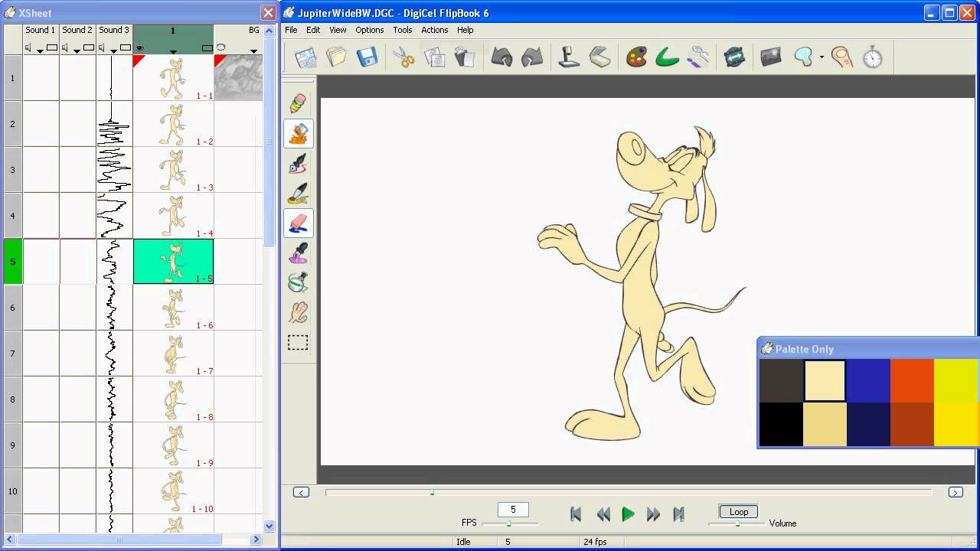Select frame 1-7 thumbnail in XSheet
Viewport: 980px width, 551px height.
coord(173,354)
